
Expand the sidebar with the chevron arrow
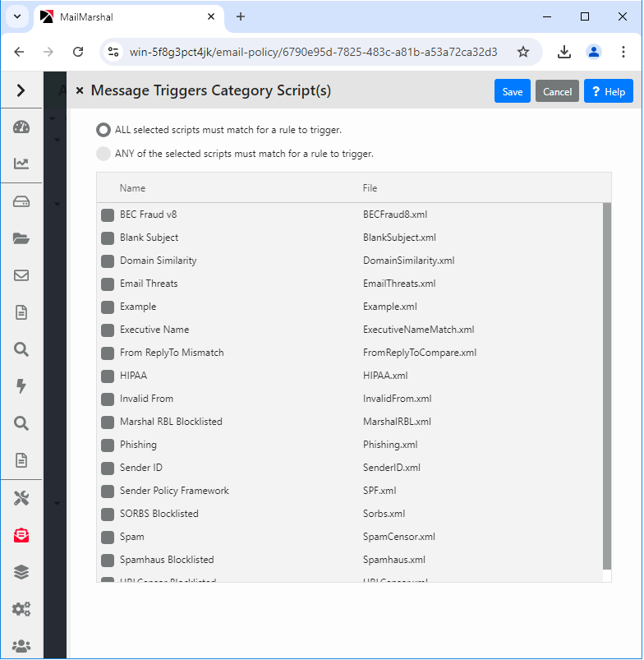point(21,90)
